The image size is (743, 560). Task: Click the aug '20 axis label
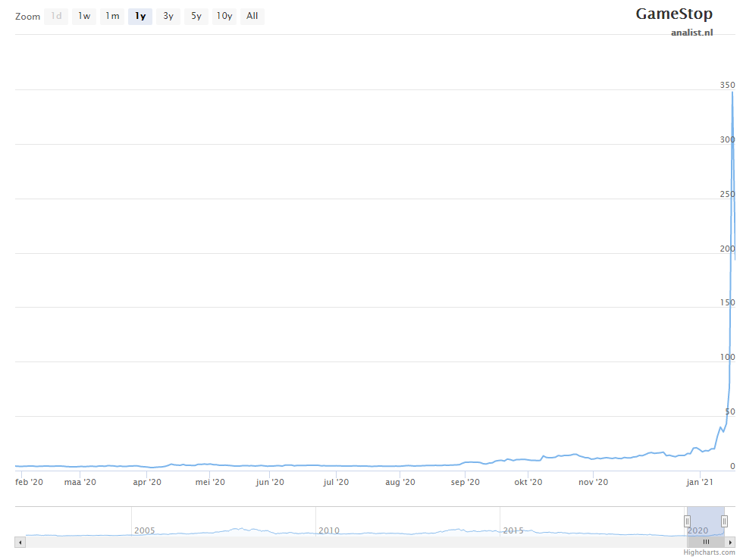tap(400, 482)
